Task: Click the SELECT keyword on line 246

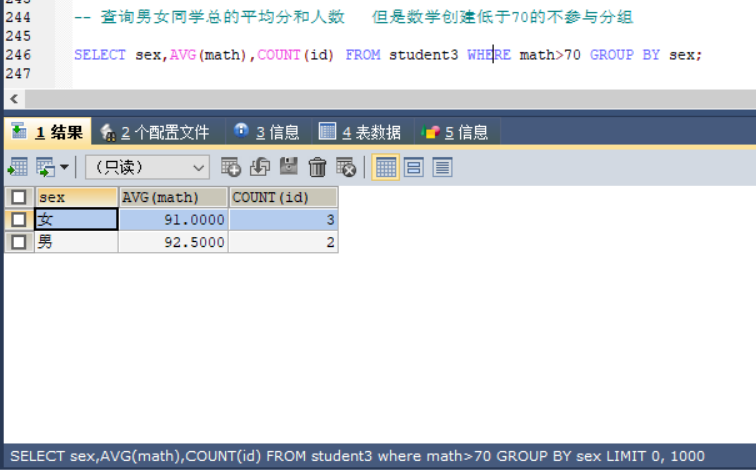Action: coord(100,54)
